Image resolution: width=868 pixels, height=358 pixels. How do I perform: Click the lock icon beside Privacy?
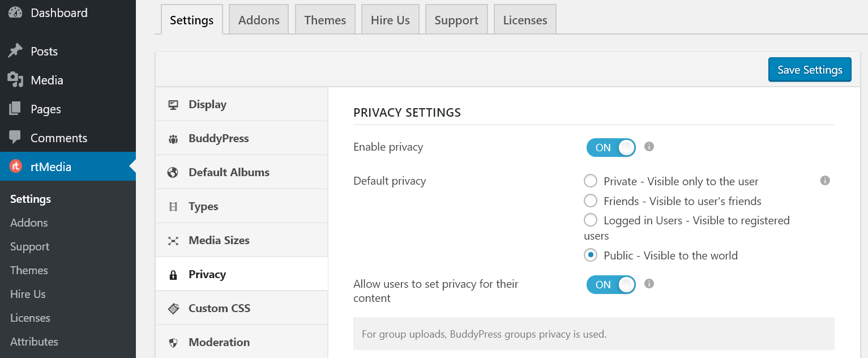click(x=173, y=274)
